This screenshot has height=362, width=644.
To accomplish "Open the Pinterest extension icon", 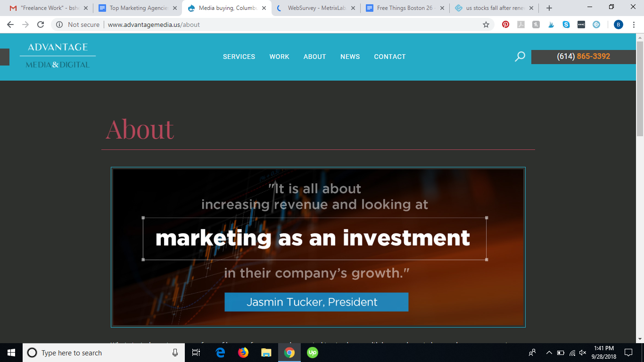I will click(x=506, y=25).
